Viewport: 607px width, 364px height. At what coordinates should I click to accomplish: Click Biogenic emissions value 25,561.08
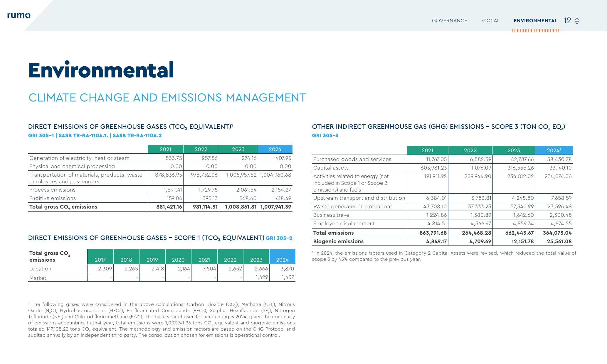point(559,241)
